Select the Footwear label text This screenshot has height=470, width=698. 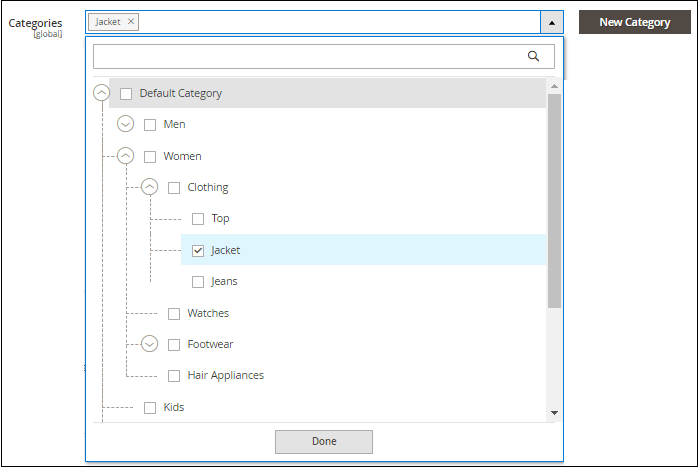(x=211, y=344)
